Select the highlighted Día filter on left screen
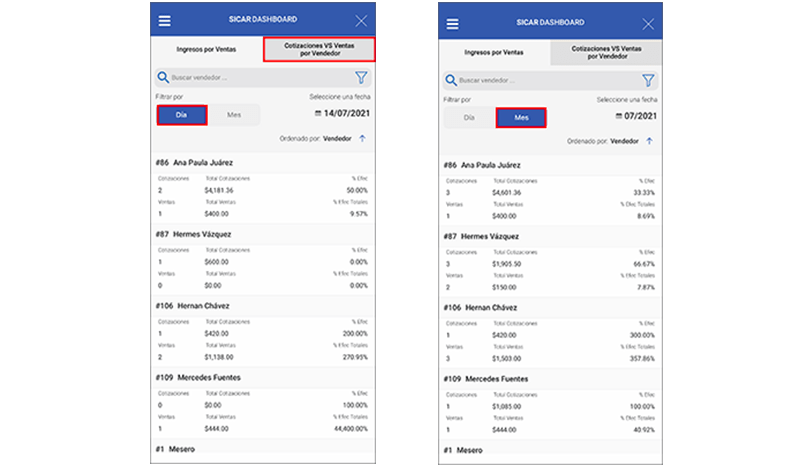 point(181,115)
